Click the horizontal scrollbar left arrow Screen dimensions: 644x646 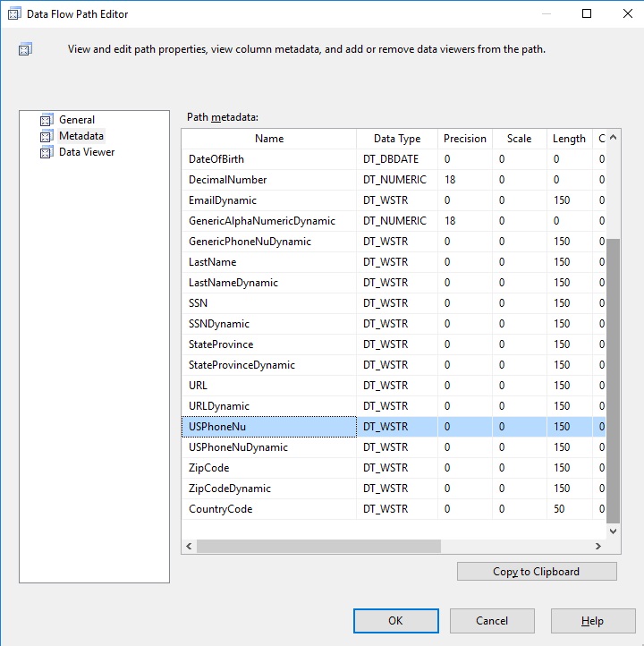pyautogui.click(x=189, y=546)
